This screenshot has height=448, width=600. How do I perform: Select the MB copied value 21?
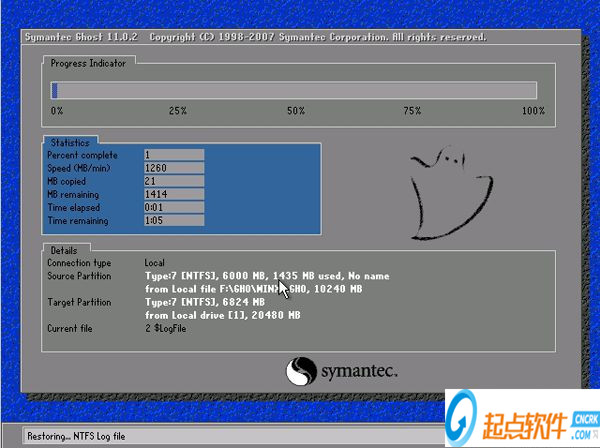click(174, 181)
